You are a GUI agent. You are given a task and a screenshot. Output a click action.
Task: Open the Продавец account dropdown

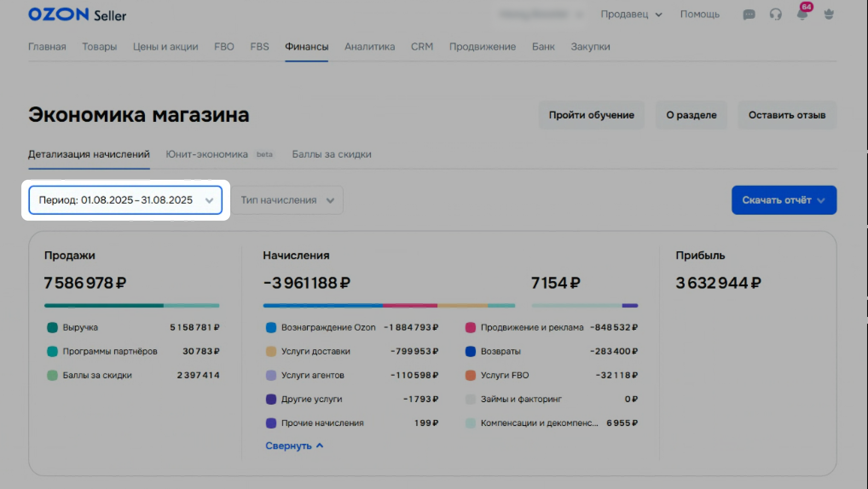click(x=631, y=14)
